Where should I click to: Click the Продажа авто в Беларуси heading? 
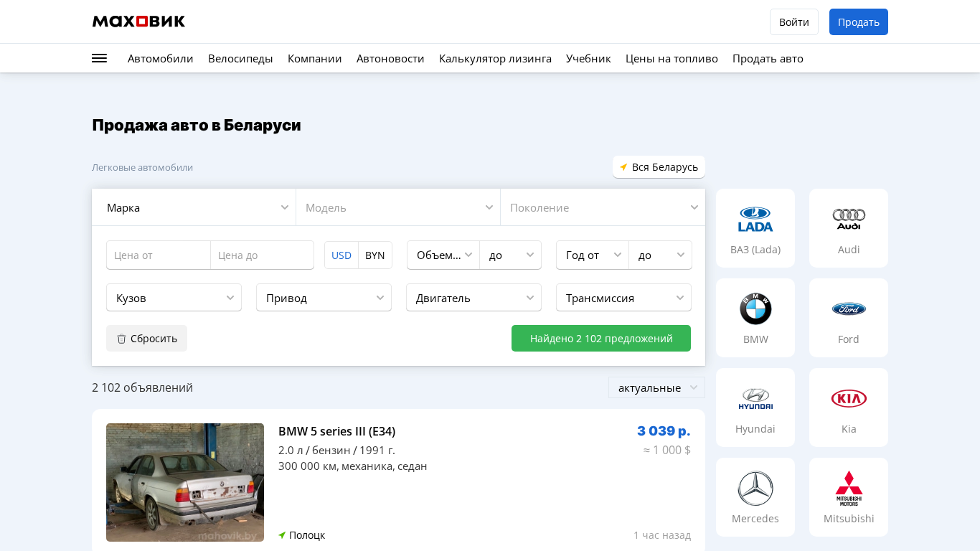[x=197, y=125]
